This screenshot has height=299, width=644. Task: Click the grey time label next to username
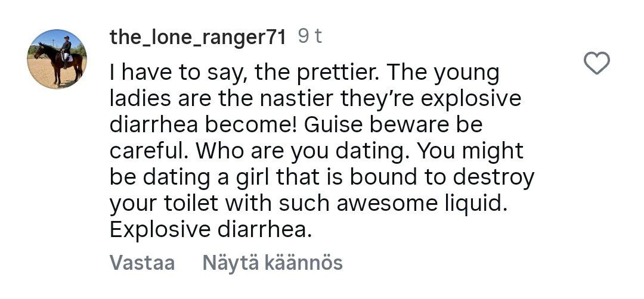(x=310, y=37)
